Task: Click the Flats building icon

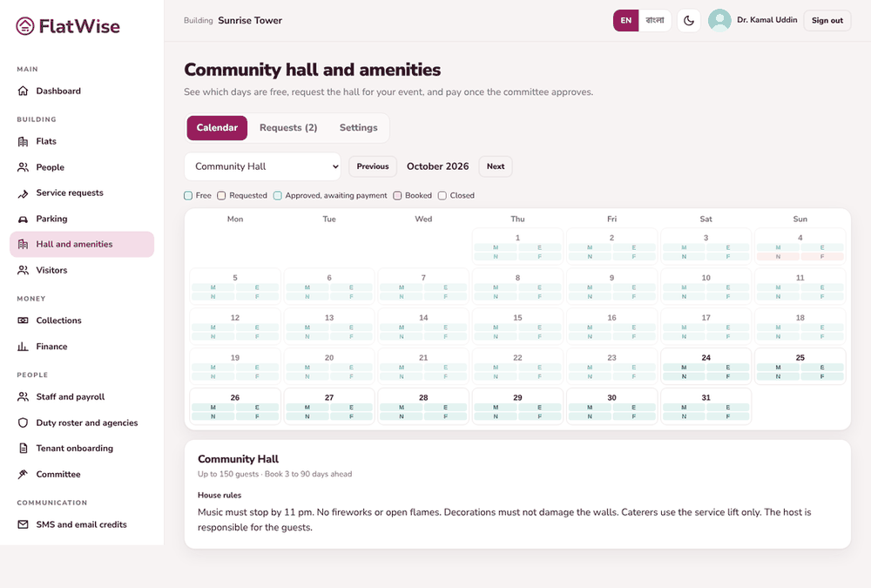Action: point(23,141)
